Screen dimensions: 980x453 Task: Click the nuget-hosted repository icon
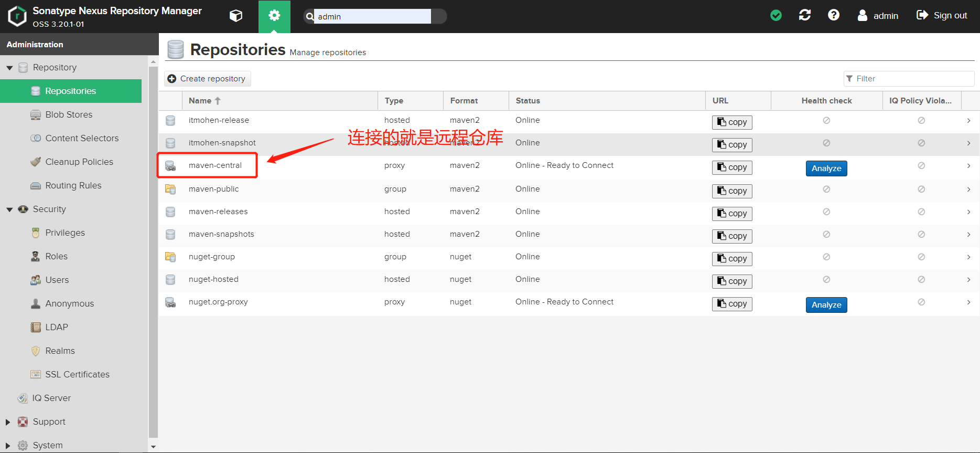click(170, 279)
